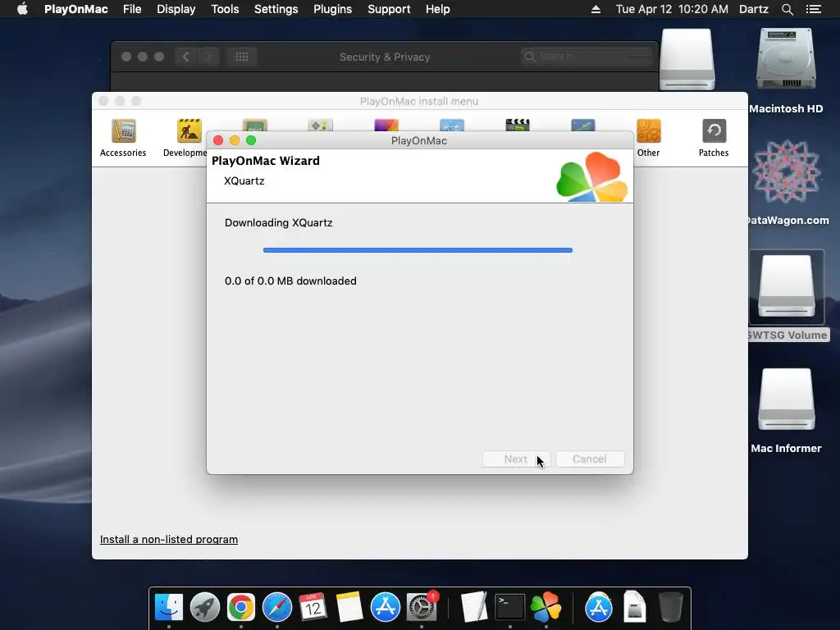Screen dimensions: 840x630
Task: Open the Plugins menu
Action: coord(333,9)
